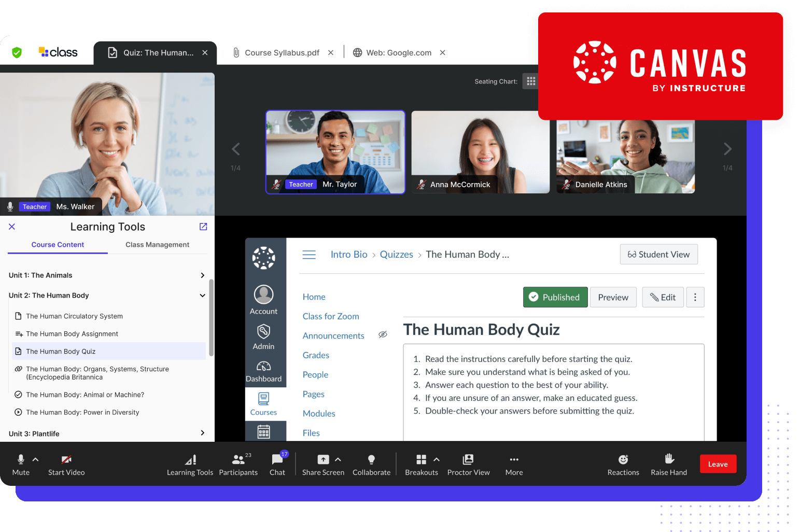Close the Course Syllabus.pdf tab
Viewport: 800px width, 532px height.
point(331,53)
